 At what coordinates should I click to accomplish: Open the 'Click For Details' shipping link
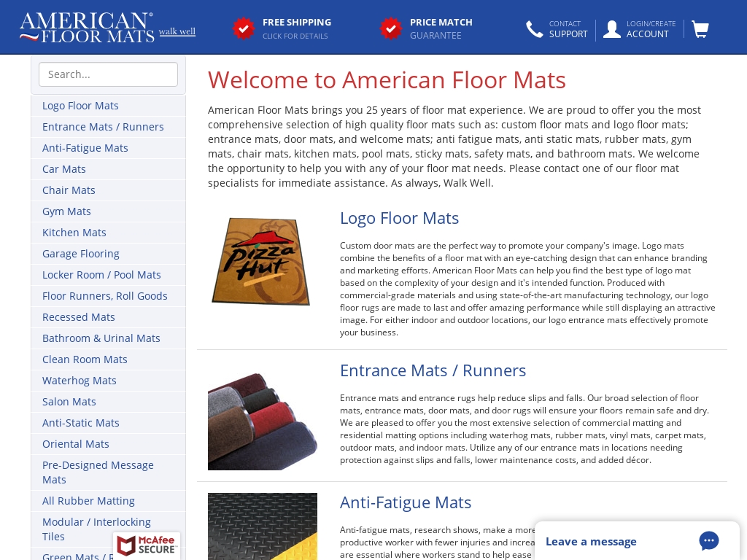click(x=295, y=36)
